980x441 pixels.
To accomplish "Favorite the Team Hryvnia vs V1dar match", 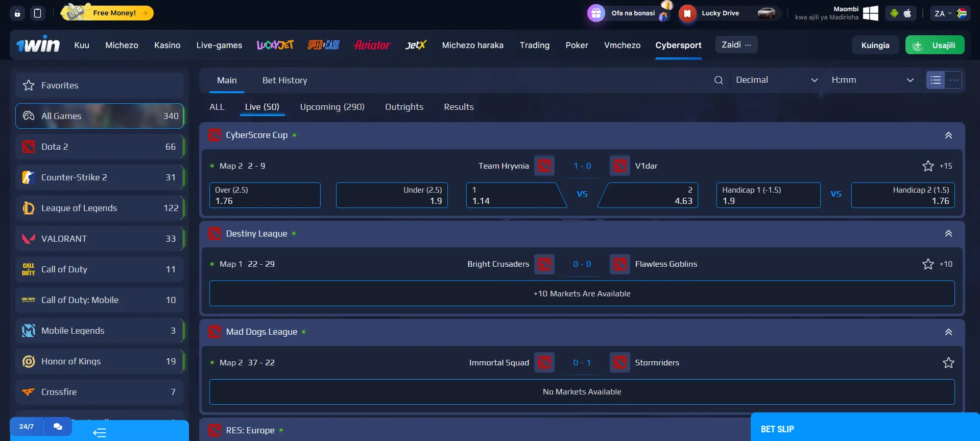I will pos(928,166).
